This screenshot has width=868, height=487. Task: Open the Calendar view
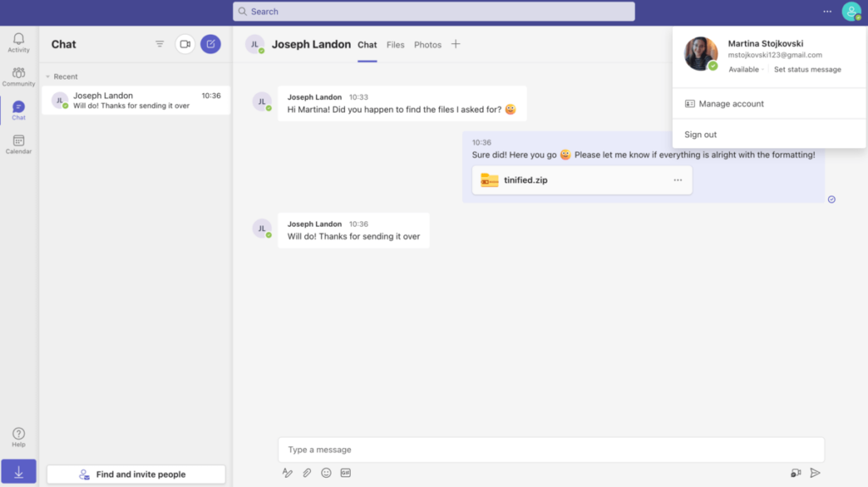pos(19,144)
